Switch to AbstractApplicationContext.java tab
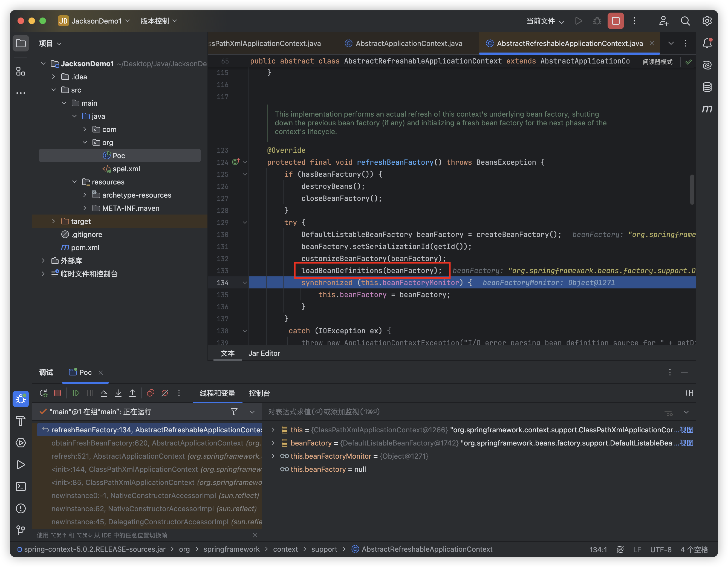Image resolution: width=728 pixels, height=567 pixels. click(x=404, y=43)
